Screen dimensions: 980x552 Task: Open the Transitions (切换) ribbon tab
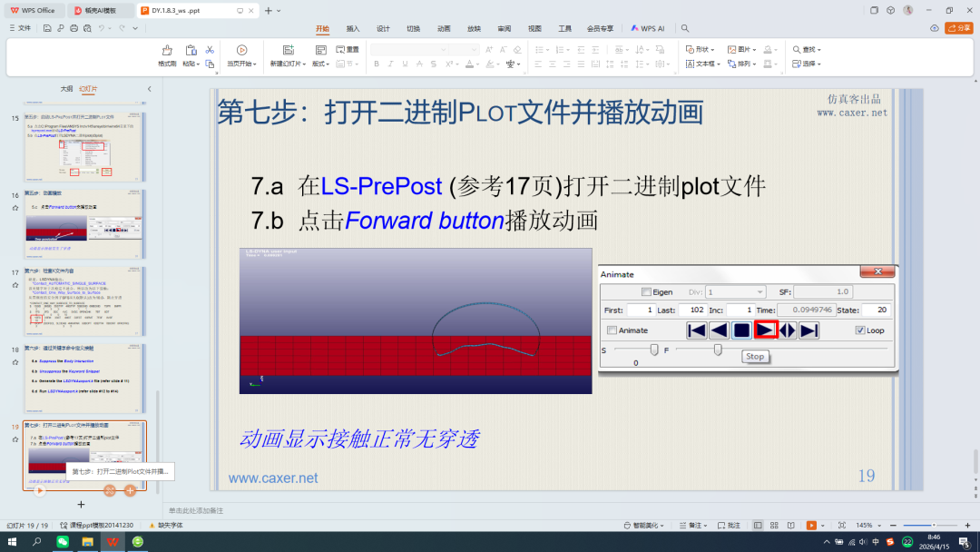(413, 29)
